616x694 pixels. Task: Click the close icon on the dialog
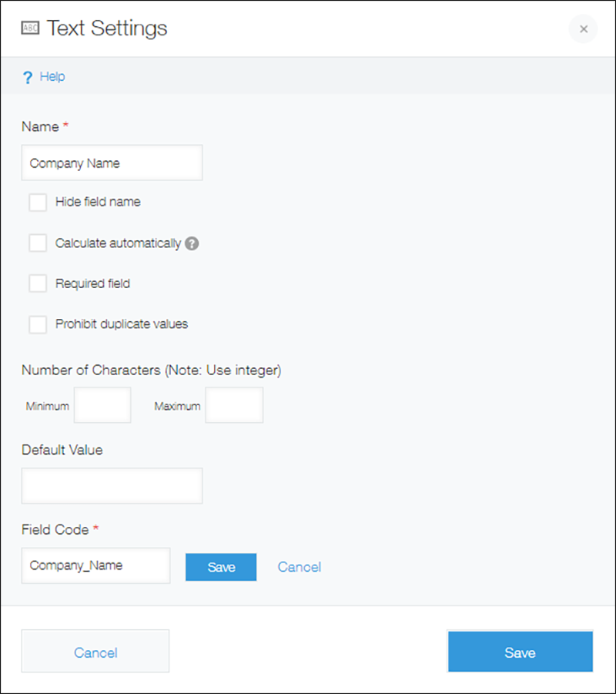[x=583, y=29]
